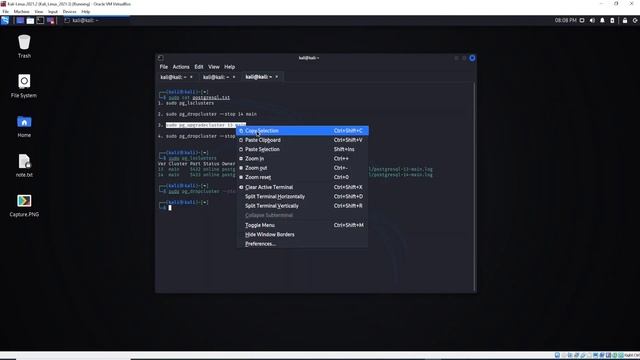Open VirtualBox Devices menu

69,12
